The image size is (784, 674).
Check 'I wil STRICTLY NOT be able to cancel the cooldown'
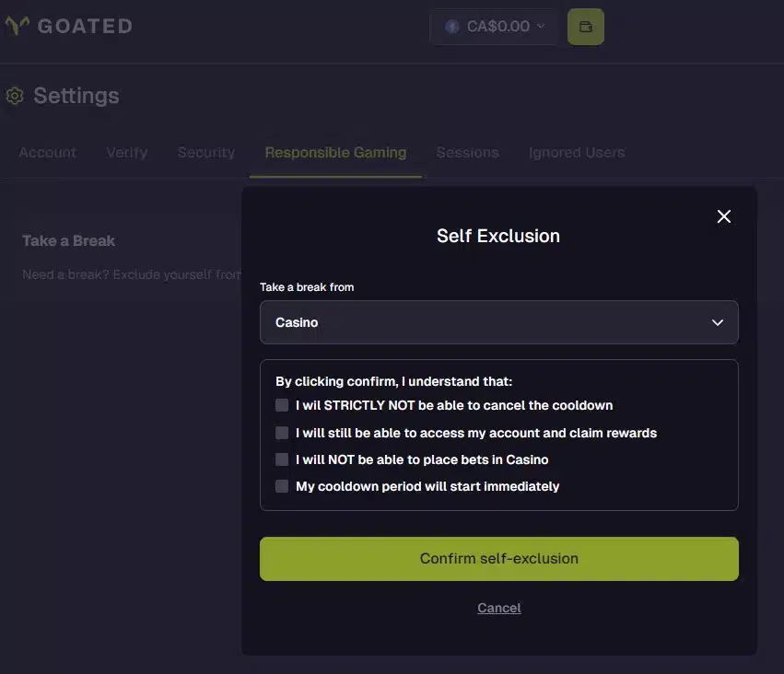[x=281, y=404]
